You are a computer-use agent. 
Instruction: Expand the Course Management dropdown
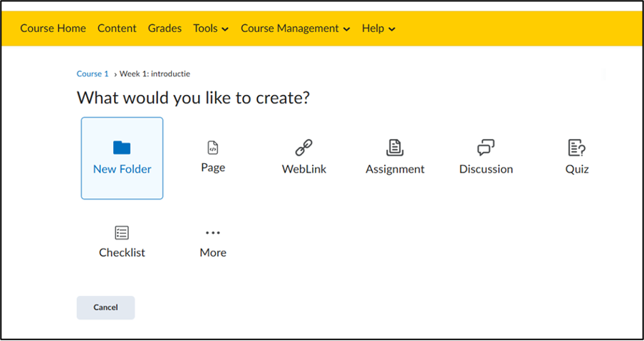(296, 29)
